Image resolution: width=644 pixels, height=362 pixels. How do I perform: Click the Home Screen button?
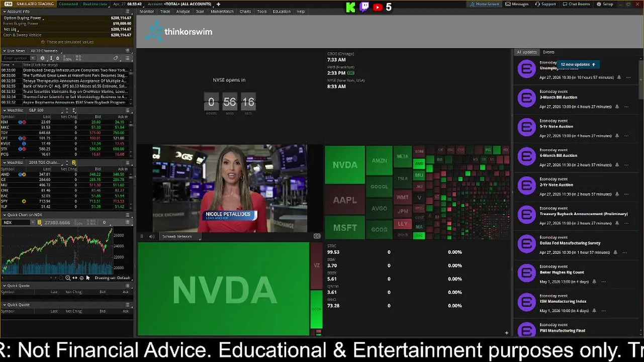[485, 4]
